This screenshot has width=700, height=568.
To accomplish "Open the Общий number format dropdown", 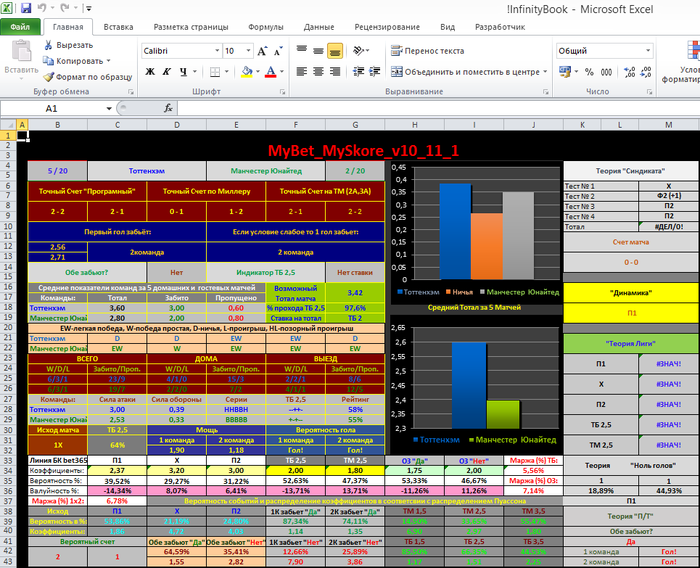I will tap(648, 51).
